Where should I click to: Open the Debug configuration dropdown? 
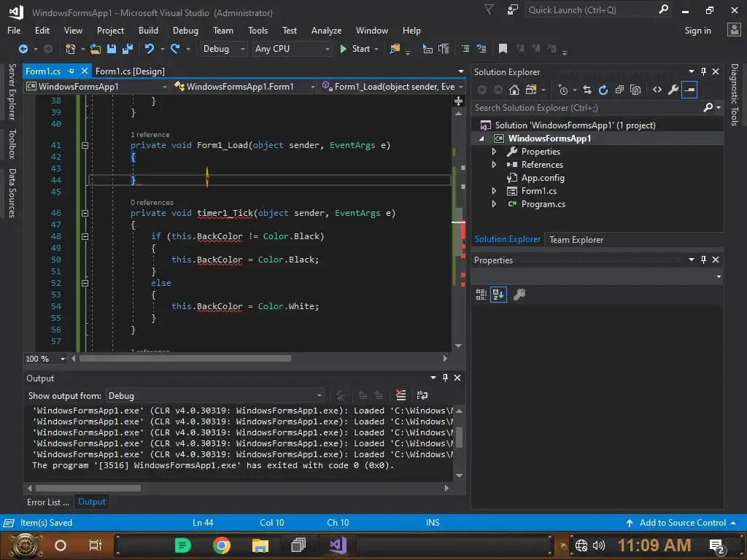pyautogui.click(x=223, y=49)
